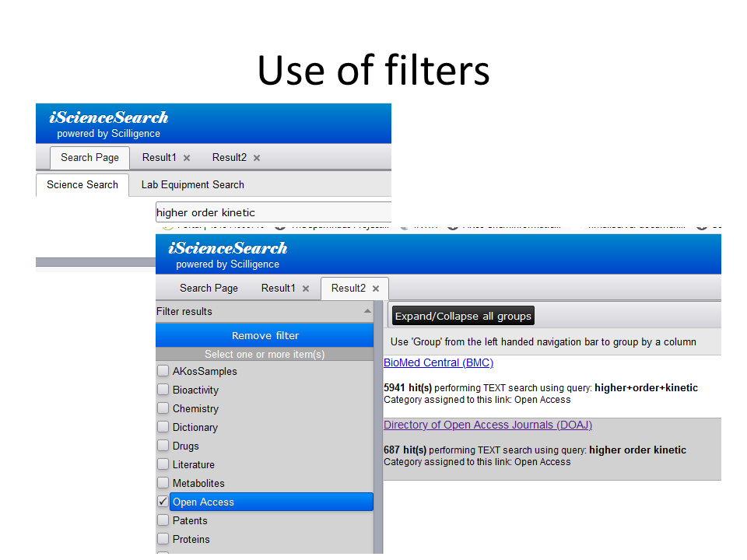Tick the AKosSamples checkbox

tap(163, 371)
